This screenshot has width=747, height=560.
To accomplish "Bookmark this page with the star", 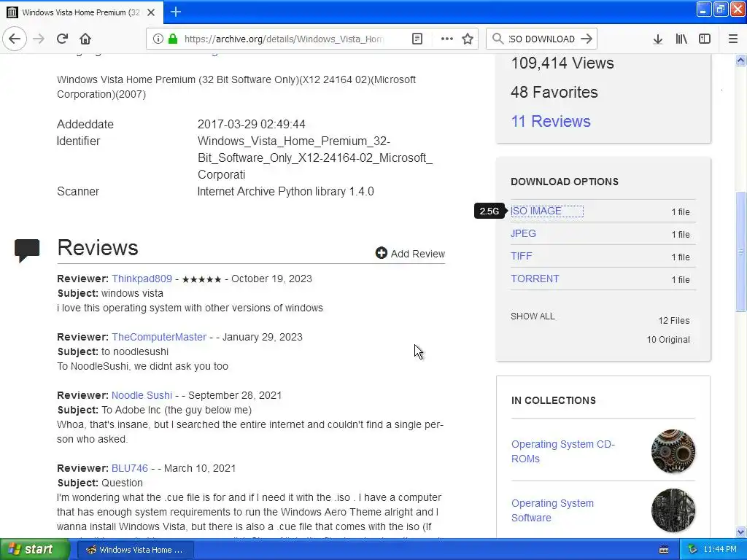I will [x=468, y=39].
